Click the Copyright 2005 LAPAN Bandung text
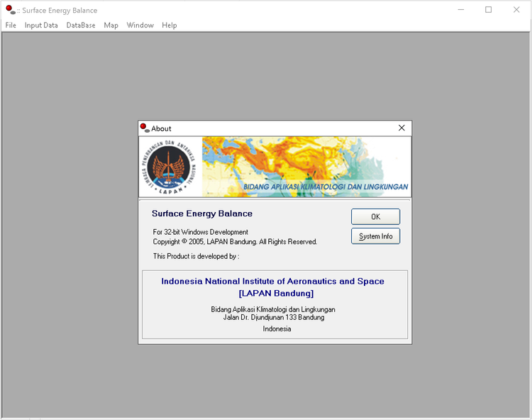 coord(235,242)
